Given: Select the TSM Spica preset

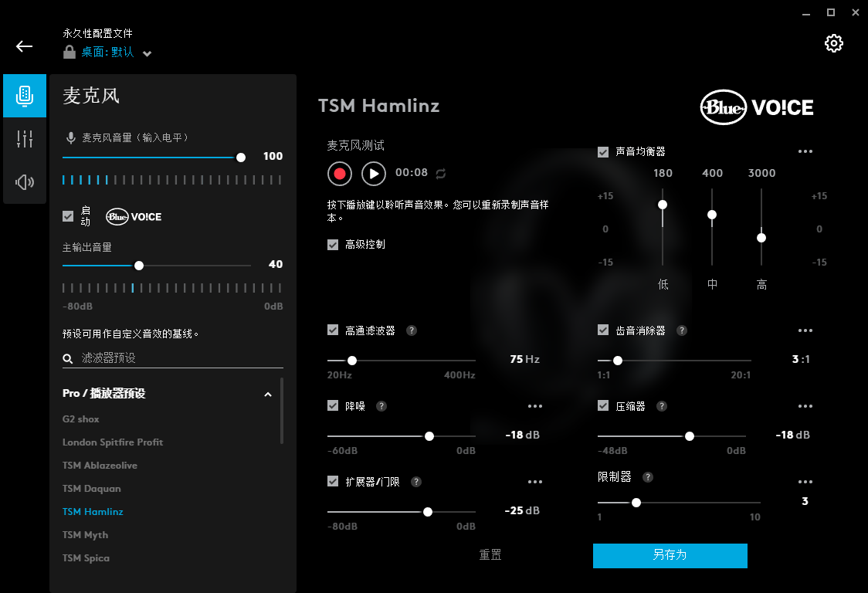Looking at the screenshot, I should pyautogui.click(x=86, y=558).
